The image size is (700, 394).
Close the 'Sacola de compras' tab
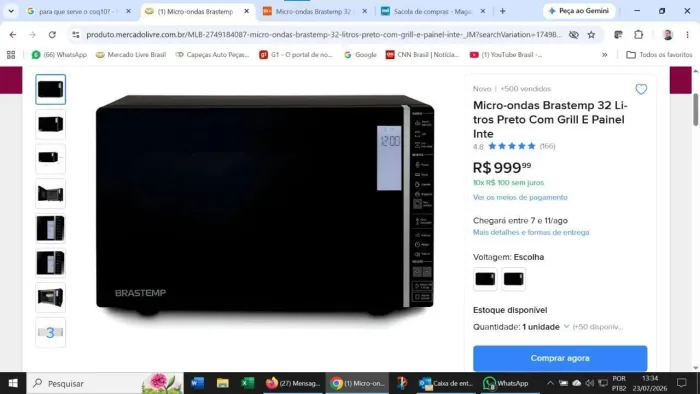coord(483,11)
